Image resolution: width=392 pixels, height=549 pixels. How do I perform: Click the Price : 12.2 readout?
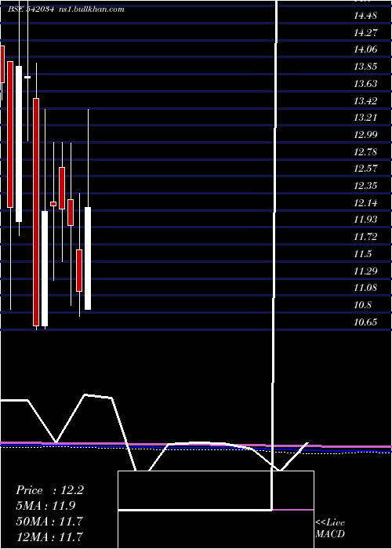point(49,490)
